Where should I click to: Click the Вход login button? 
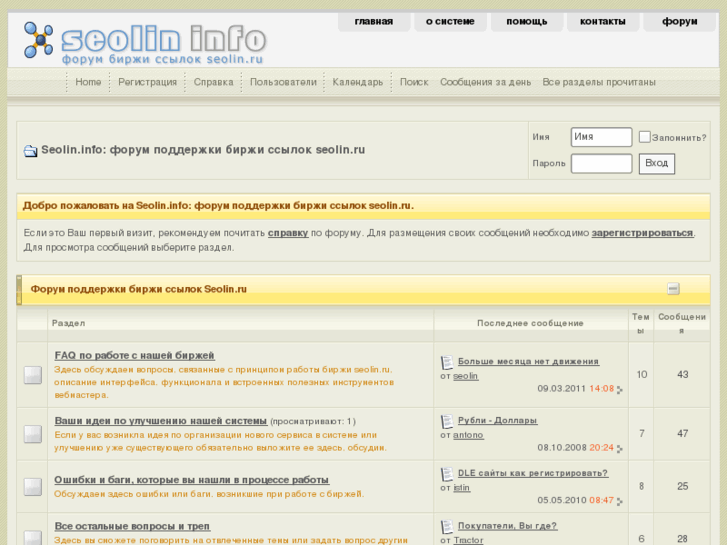[x=657, y=164]
